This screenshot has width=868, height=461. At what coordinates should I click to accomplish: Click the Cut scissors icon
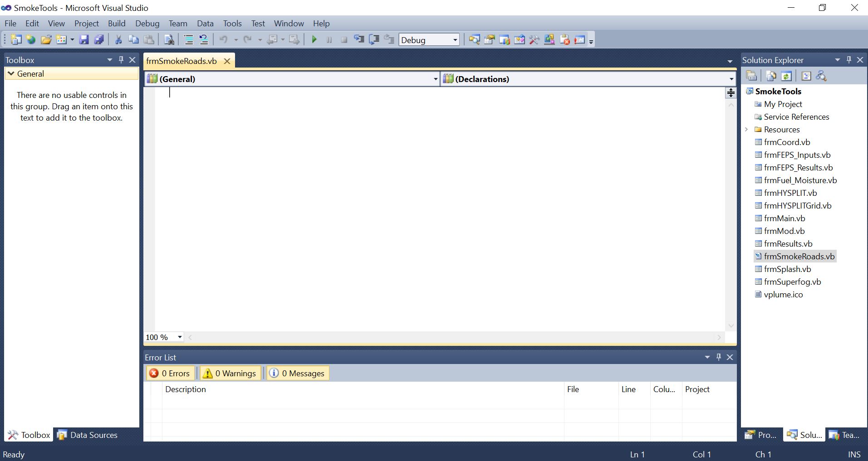pos(118,40)
